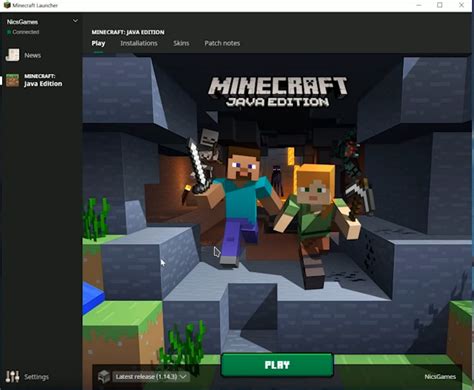
Task: Open the Settings sliders icon
Action: pos(12,377)
